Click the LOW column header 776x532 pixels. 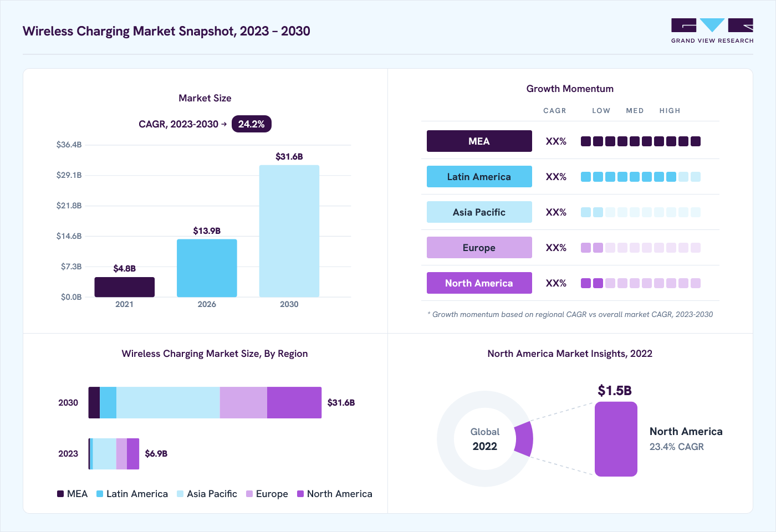(601, 111)
